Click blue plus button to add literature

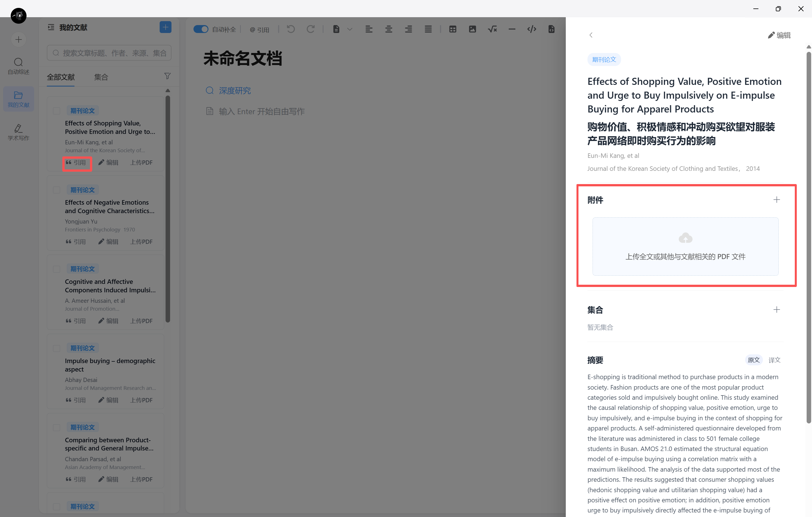point(165,27)
